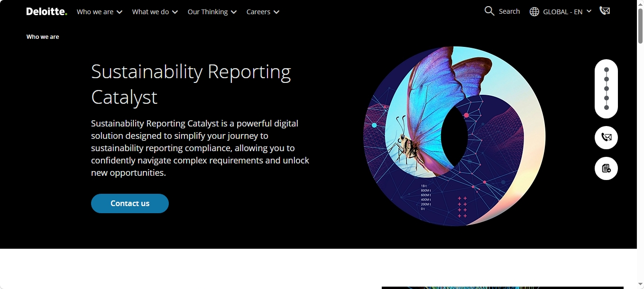Screen dimensions: 644x289
Task: Click the Contact us button
Action: click(130, 203)
